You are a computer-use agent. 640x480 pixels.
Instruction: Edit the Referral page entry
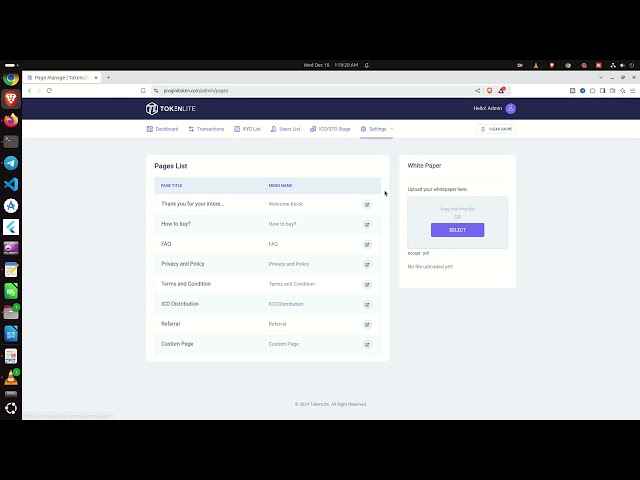(367, 324)
